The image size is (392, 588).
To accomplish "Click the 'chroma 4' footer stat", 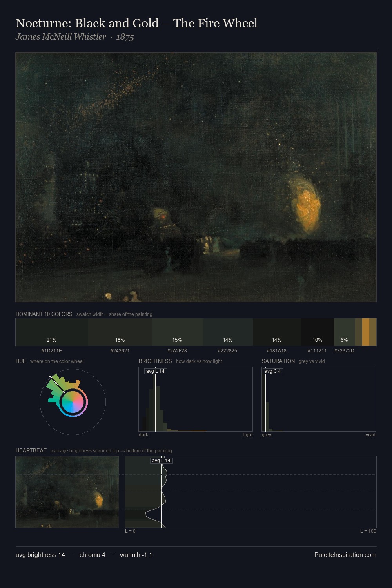I will (92, 555).
